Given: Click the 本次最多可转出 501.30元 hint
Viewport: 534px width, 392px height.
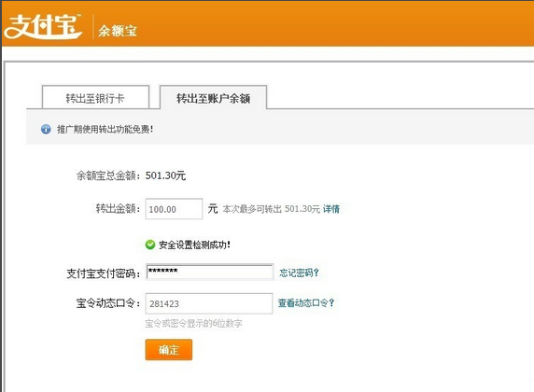Looking at the screenshot, I should point(272,209).
